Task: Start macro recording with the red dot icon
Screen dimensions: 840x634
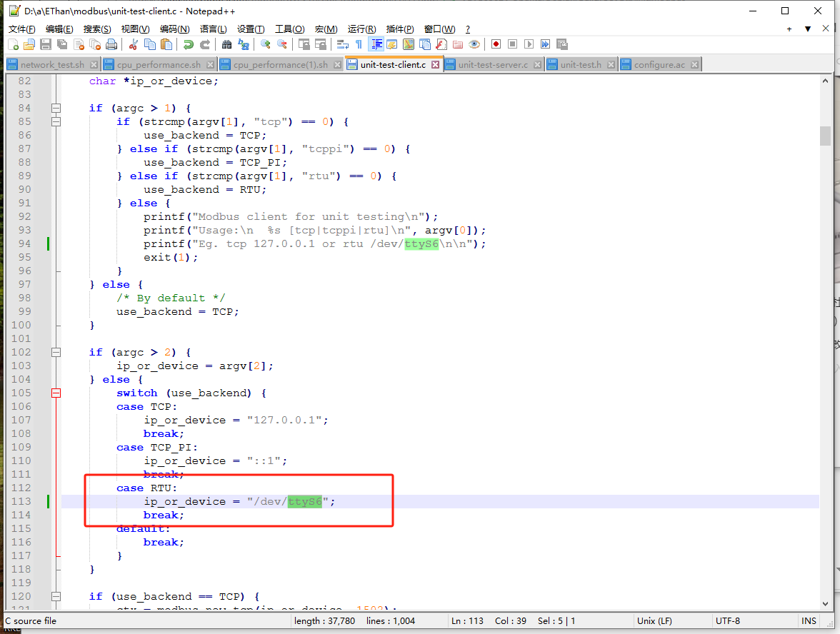Action: (x=496, y=44)
